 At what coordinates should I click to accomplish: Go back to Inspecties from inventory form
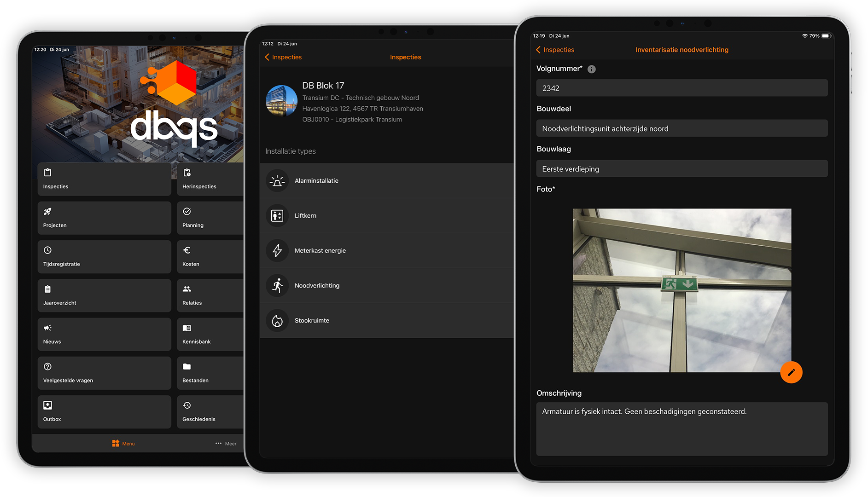point(555,50)
